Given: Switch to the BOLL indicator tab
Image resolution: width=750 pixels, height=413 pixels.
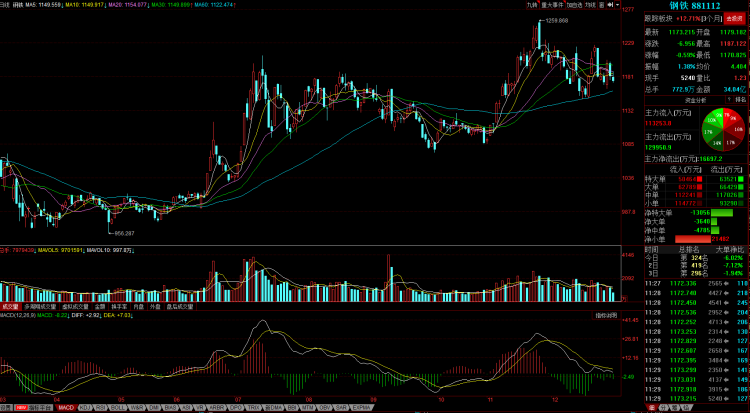Looking at the screenshot, I should 118,408.
